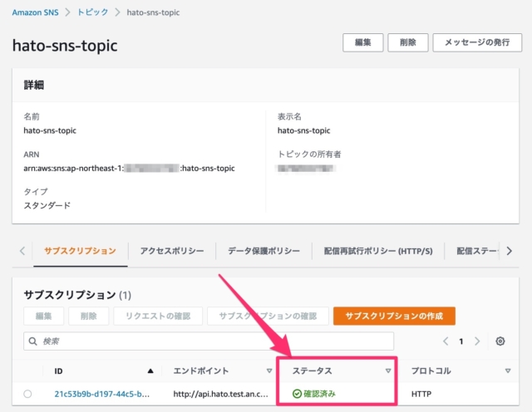
Task: Sort by エンドポイント column arrow
Action: (x=269, y=371)
